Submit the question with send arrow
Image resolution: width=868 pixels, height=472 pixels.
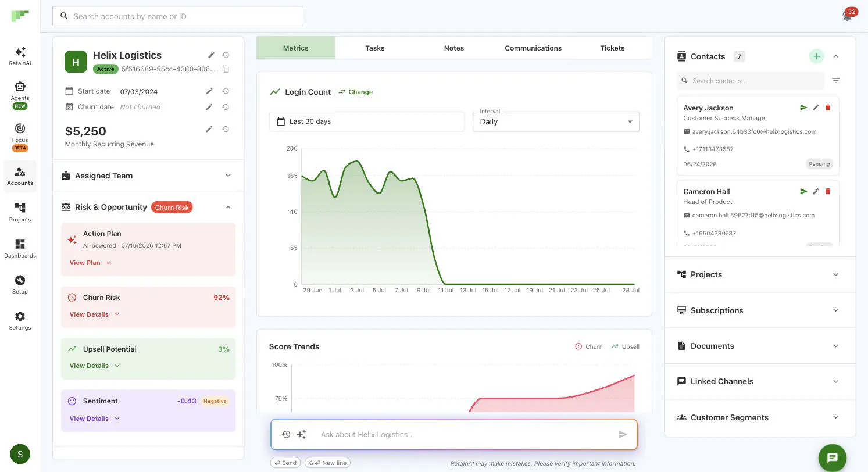point(623,434)
